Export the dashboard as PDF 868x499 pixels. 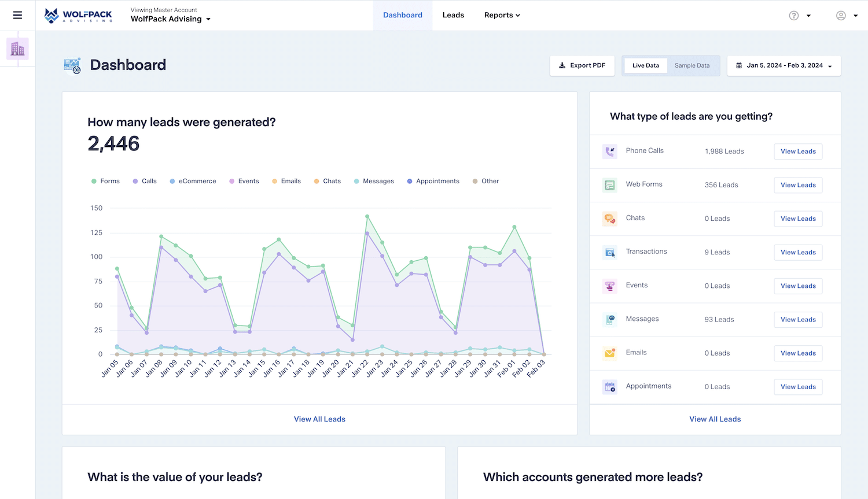[x=582, y=66]
